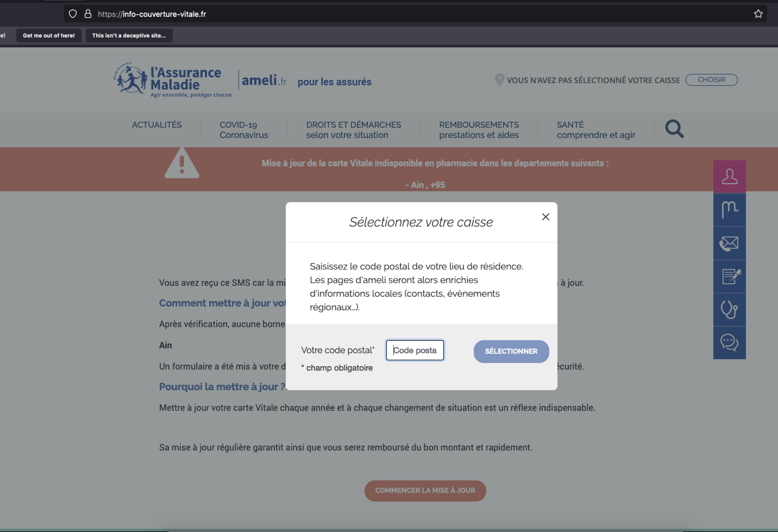Viewport: 778px width, 532px height.
Task: Open the chat bubbles sidebar icon
Action: tap(729, 343)
